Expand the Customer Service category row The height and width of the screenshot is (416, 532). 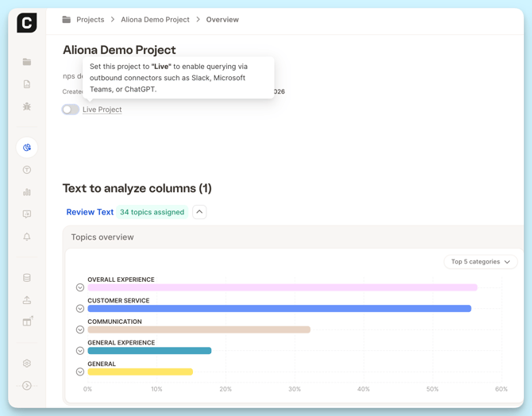click(80, 309)
